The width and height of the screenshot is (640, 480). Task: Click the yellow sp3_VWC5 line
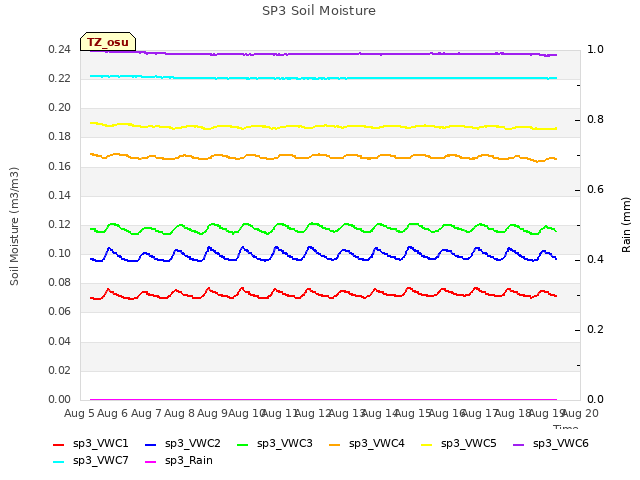pos(322,126)
